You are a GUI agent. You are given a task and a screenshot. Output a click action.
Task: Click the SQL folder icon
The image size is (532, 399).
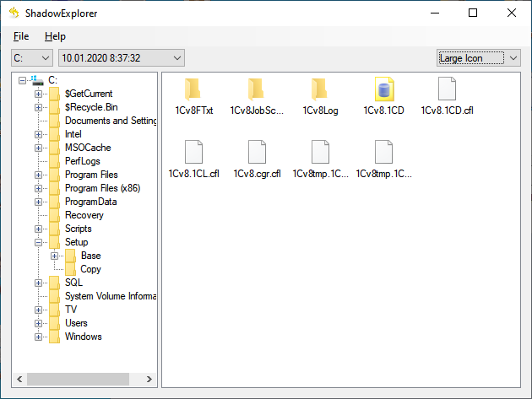[54, 283]
